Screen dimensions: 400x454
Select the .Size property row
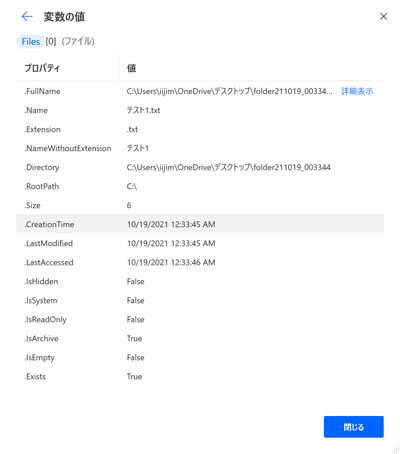(x=200, y=205)
